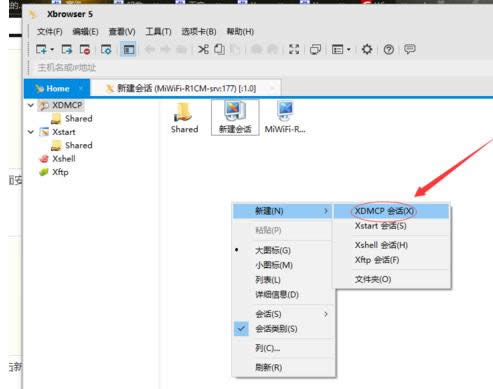Select the Shared folder under Xstart

coord(79,145)
